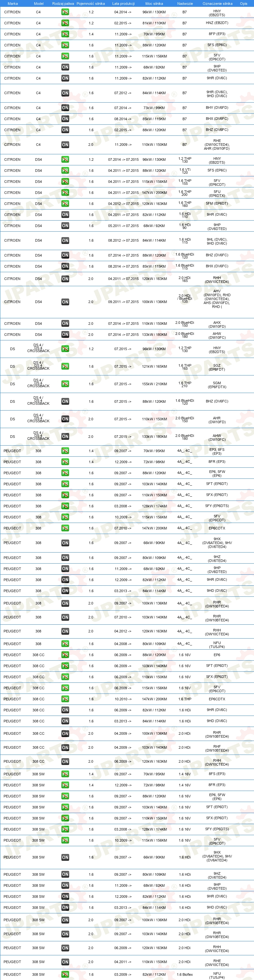
Task: Click the '1.6 VTi 120' body cell
Action: click(185, 171)
